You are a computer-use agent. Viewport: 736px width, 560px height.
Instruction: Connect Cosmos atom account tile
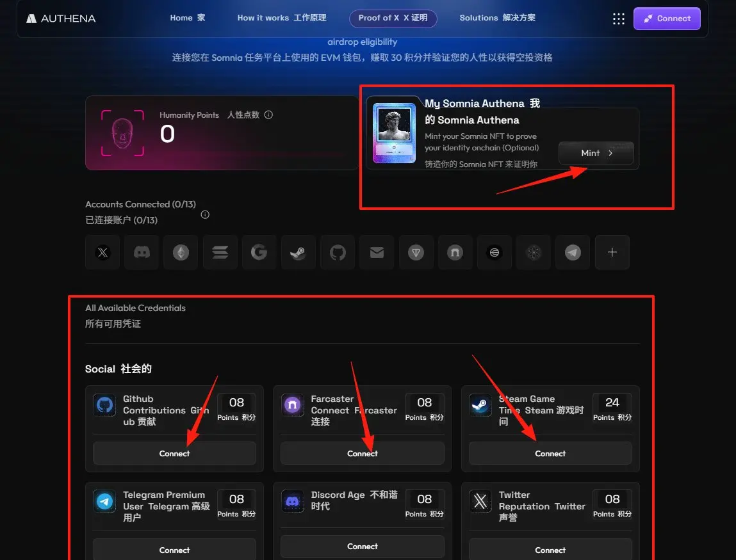coord(533,252)
